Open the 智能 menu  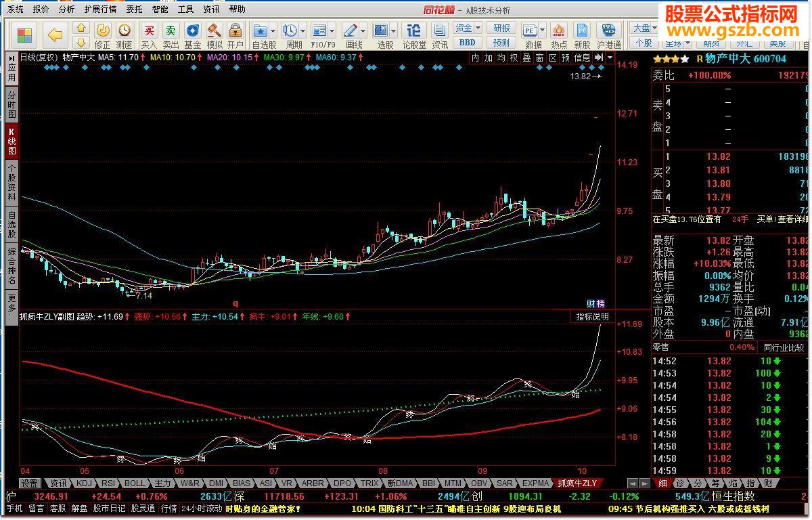pyautogui.click(x=160, y=9)
